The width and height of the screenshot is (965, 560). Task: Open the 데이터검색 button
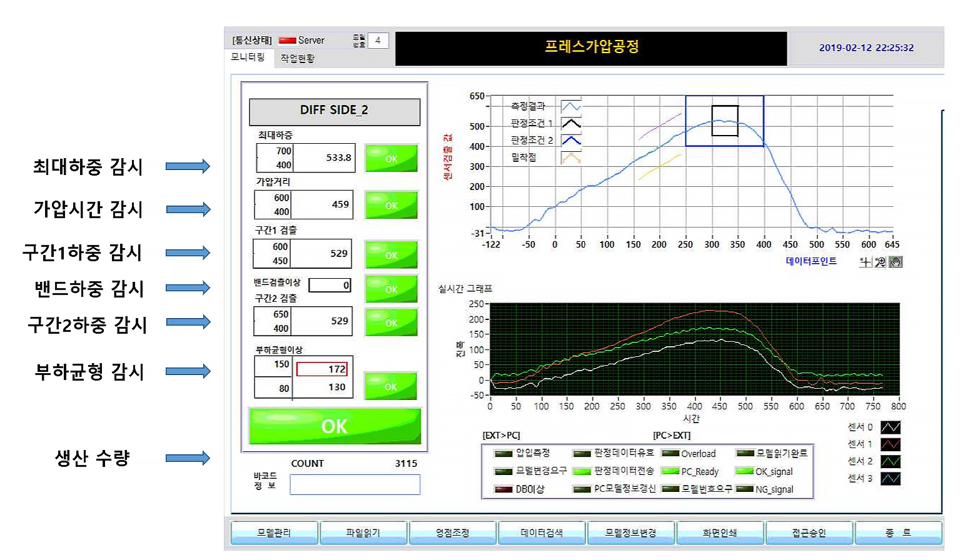[542, 532]
